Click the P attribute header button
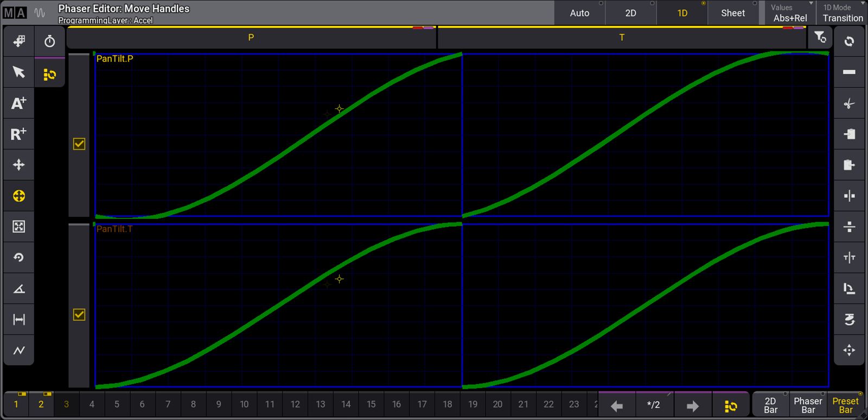868x420 pixels. click(x=251, y=37)
